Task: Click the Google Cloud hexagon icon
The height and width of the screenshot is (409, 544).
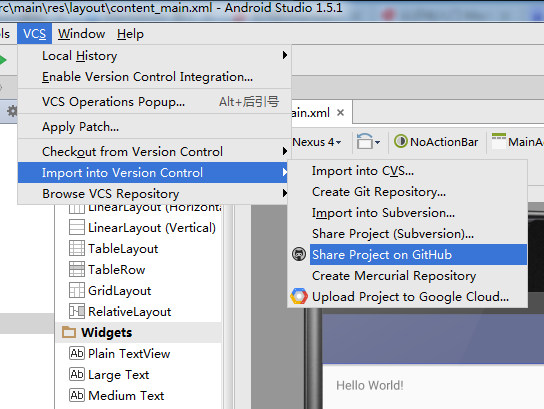Action: (299, 296)
